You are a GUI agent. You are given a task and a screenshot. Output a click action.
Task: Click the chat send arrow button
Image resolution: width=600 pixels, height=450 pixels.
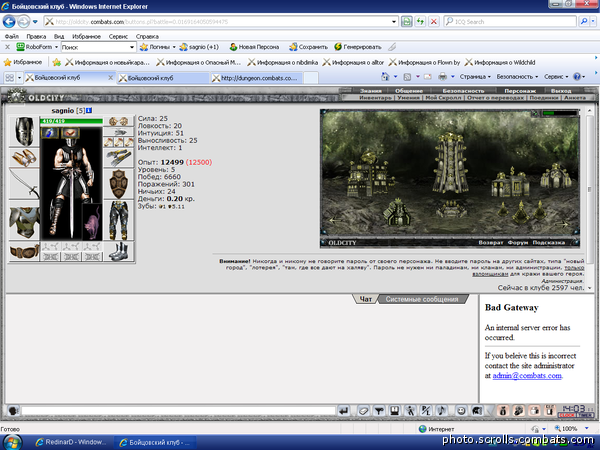[x=344, y=411]
